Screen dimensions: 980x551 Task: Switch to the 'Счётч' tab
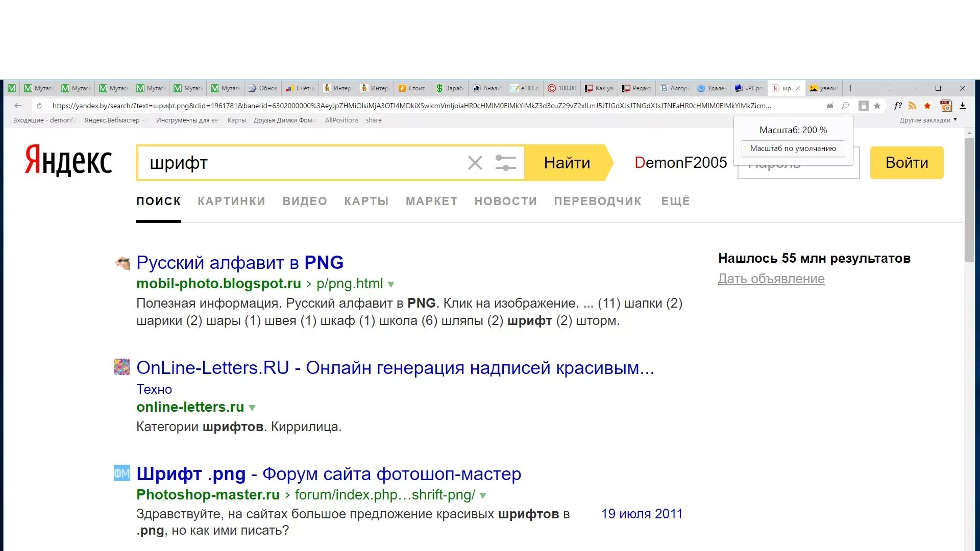pos(300,88)
